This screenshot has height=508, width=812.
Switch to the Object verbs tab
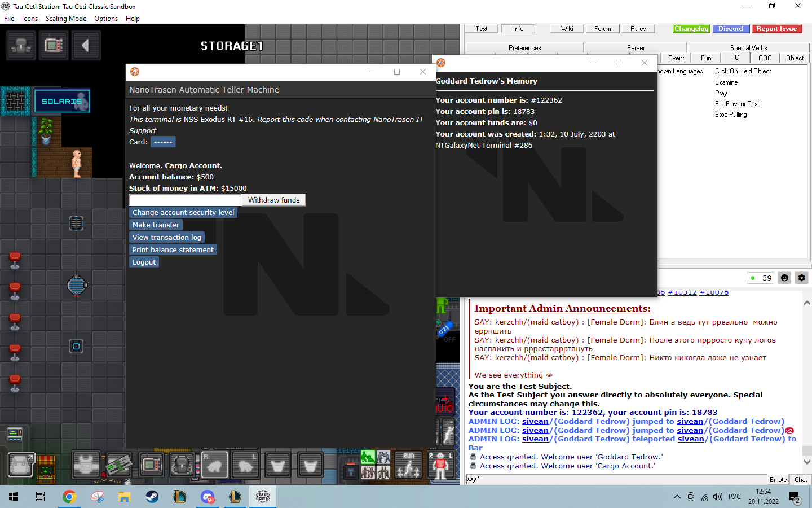[x=795, y=58]
